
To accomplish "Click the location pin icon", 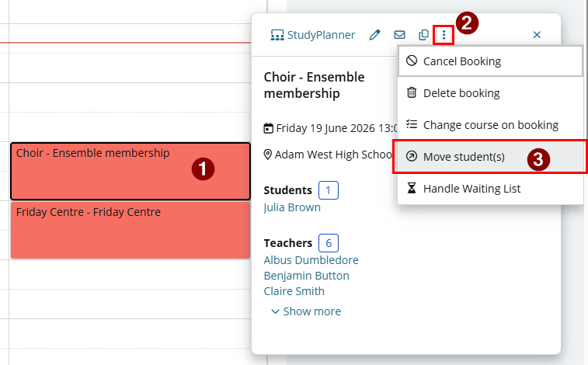I will tap(268, 155).
